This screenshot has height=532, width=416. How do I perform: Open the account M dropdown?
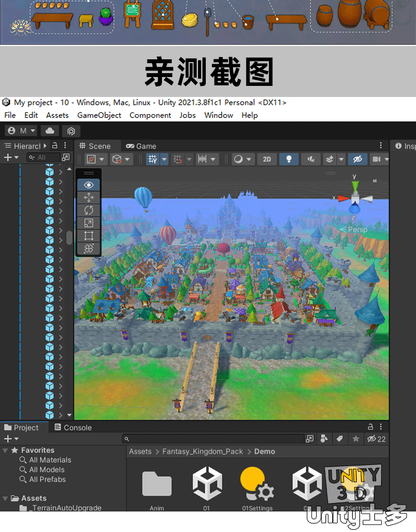[22, 131]
